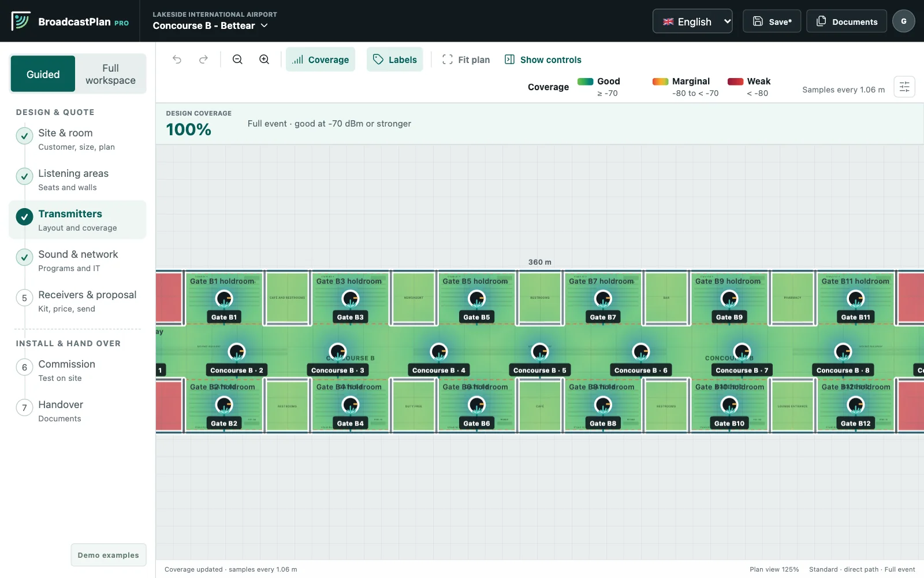The height and width of the screenshot is (578, 924).
Task: Click the Weak coverage color swatch
Action: coord(735,81)
